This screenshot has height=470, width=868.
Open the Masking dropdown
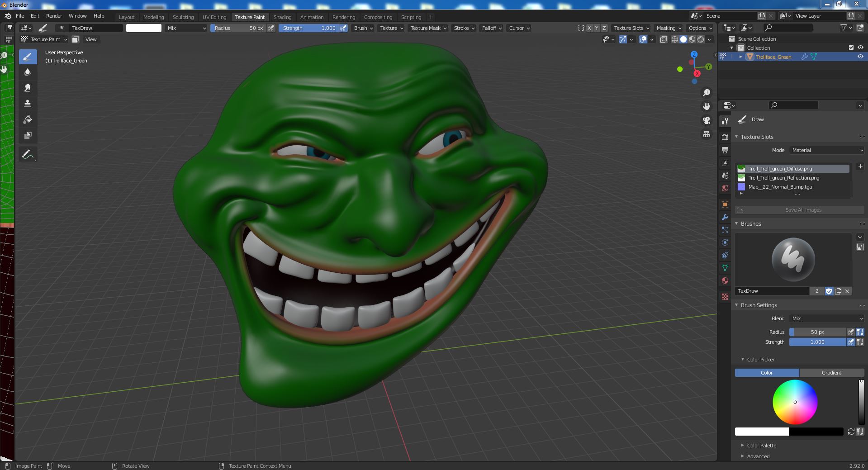click(669, 28)
